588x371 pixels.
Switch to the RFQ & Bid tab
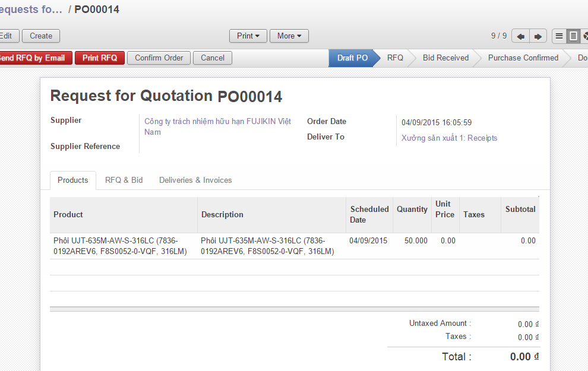124,180
